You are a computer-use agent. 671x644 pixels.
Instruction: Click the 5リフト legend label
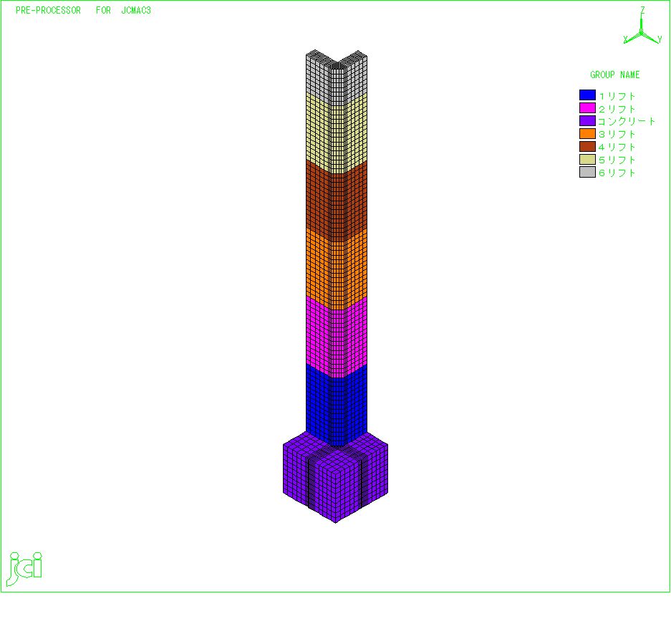(617, 160)
